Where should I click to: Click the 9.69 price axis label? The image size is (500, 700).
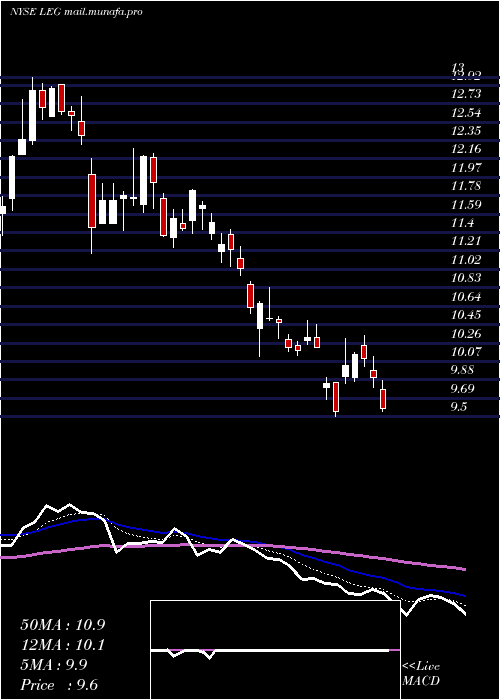[462, 389]
